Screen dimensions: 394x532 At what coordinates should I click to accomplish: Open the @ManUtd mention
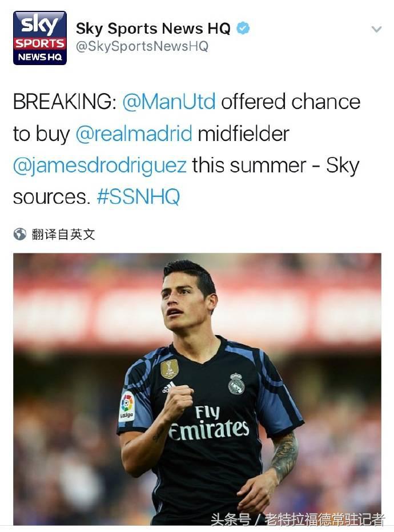coord(169,102)
